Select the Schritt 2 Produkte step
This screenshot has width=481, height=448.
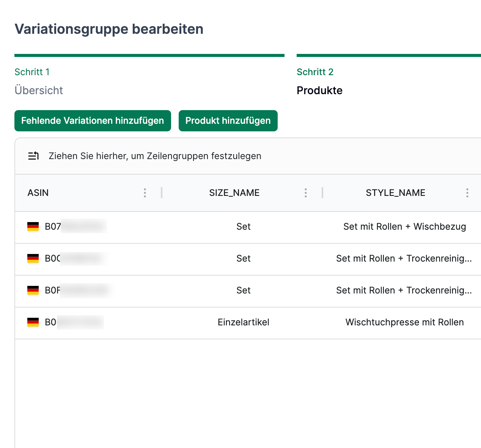(x=319, y=90)
